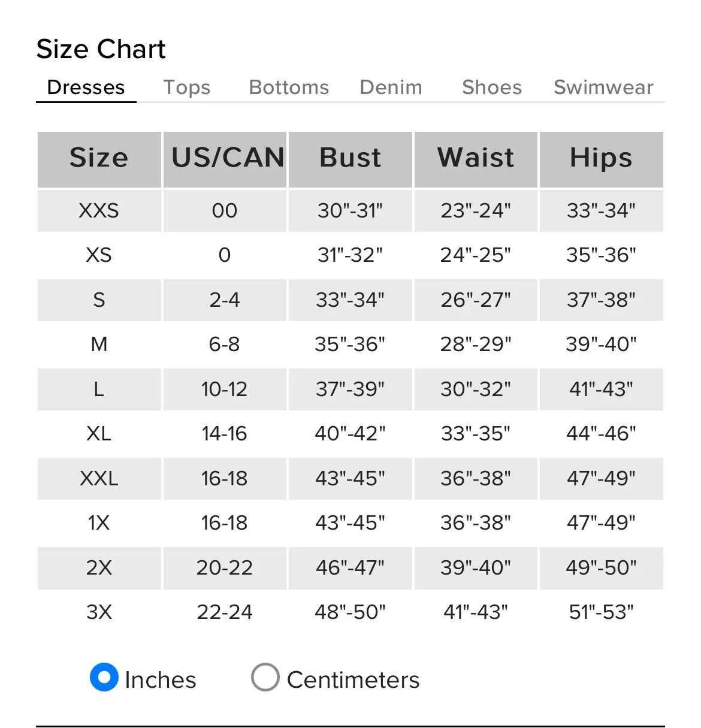Click the Inches label text
701x728 pixels.
tap(161, 680)
